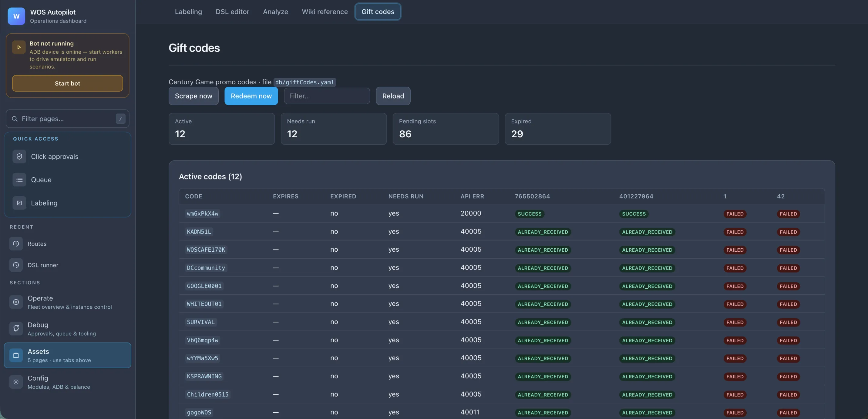Viewport: 868px width, 419px height.
Task: Click the CODE column header
Action: [193, 196]
